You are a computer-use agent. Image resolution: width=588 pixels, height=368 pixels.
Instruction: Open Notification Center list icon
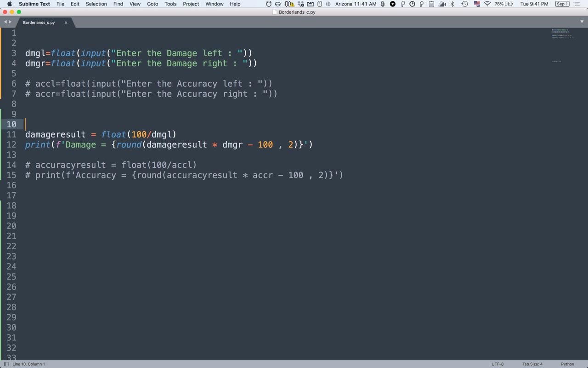pyautogui.click(x=577, y=4)
